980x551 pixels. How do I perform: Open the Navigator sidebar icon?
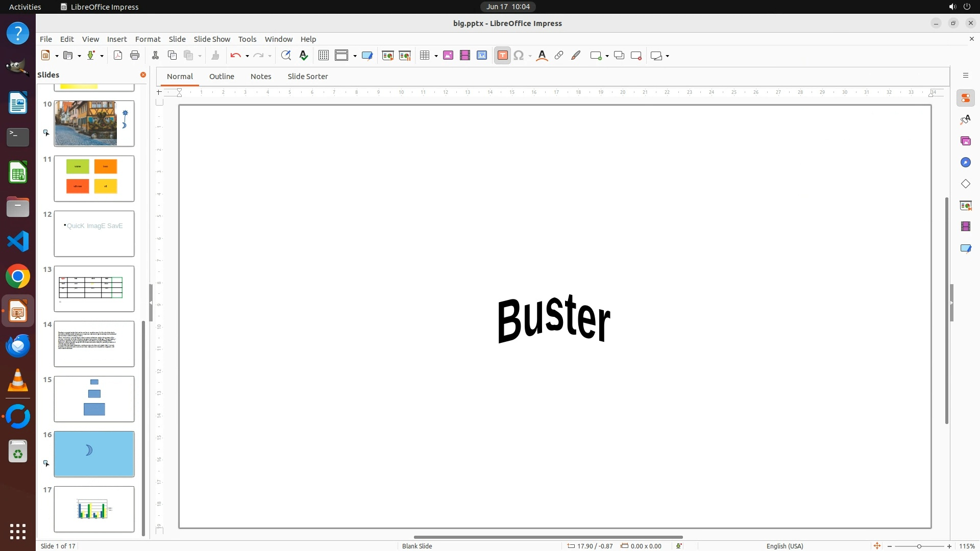coord(965,163)
